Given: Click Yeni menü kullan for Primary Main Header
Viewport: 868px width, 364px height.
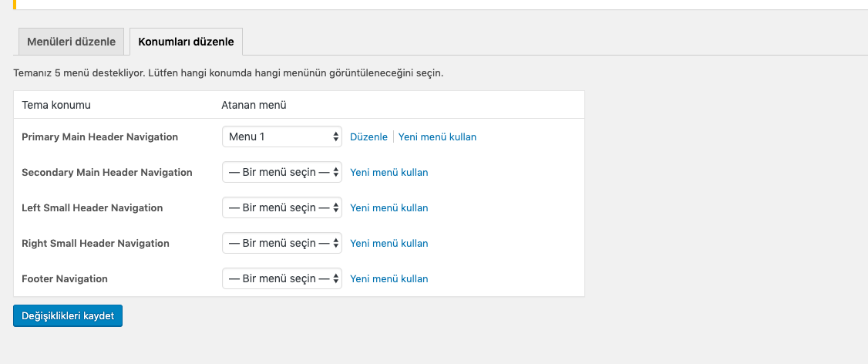Looking at the screenshot, I should 437,136.
